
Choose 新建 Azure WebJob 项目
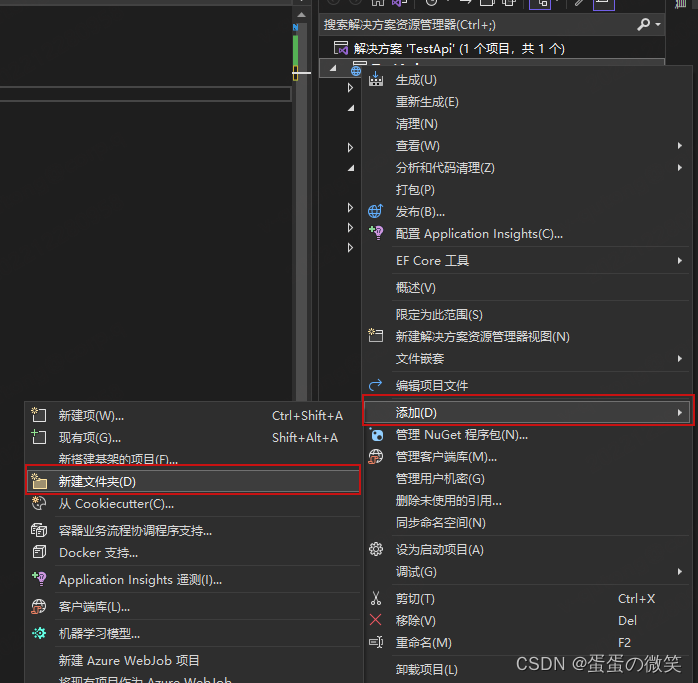point(129,660)
